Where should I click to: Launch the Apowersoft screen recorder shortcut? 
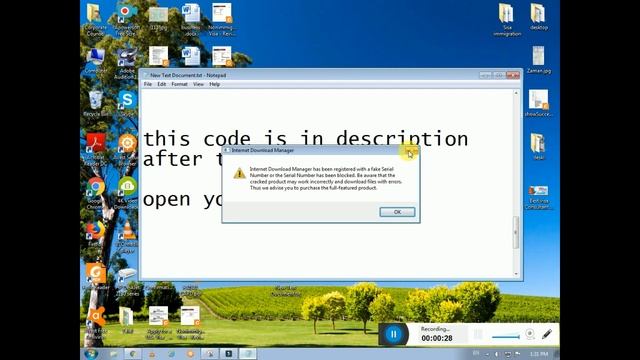coord(127,20)
